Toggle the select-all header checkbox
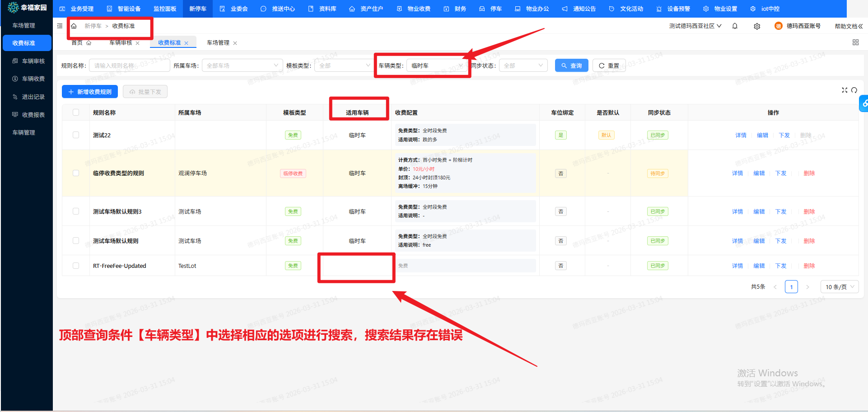Image resolution: width=868 pixels, height=412 pixels. click(x=76, y=112)
